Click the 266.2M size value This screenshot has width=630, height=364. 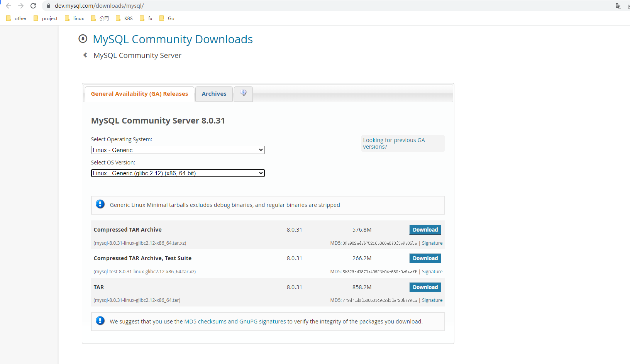(362, 258)
